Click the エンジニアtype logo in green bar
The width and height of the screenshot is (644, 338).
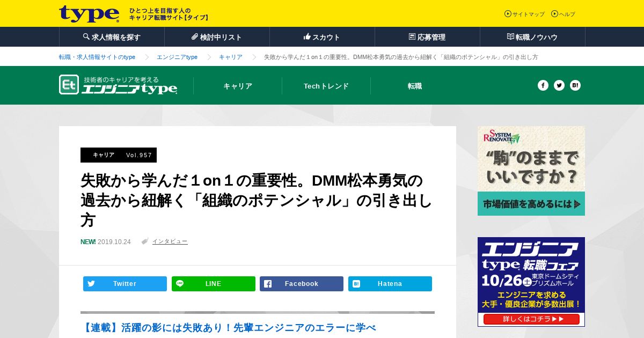coord(118,85)
